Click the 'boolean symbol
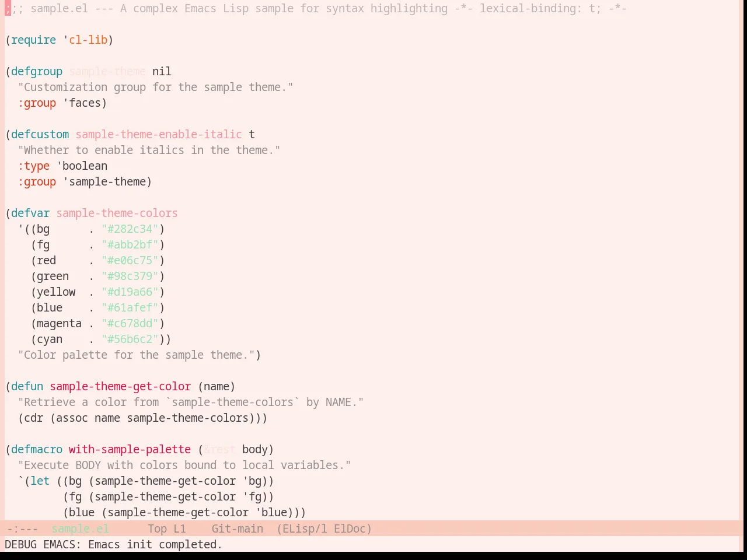Viewport: 747px width, 560px height. [82, 166]
